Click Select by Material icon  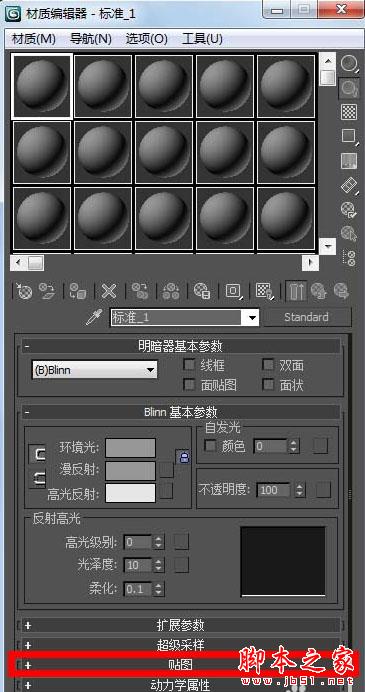pyautogui.click(x=349, y=233)
